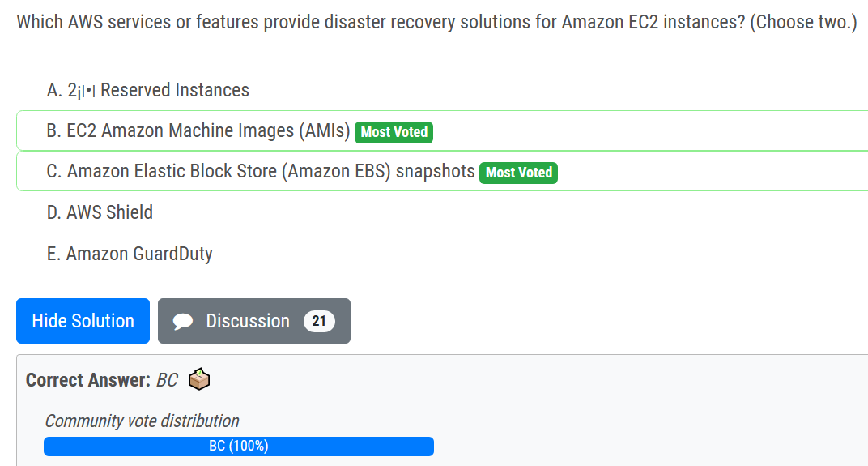Image resolution: width=868 pixels, height=466 pixels.
Task: Click the ballot box icon beside the answer
Action: click(199, 379)
